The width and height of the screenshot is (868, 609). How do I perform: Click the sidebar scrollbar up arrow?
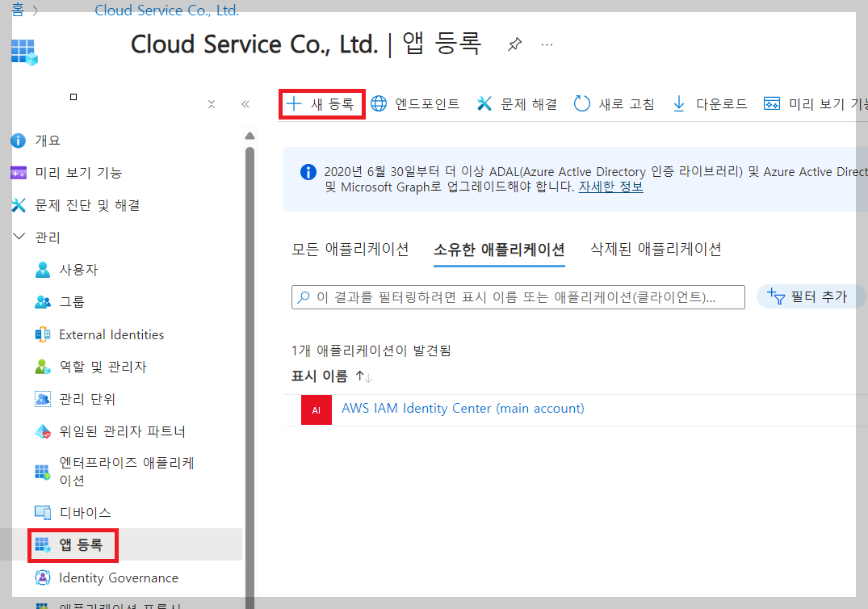click(x=249, y=136)
